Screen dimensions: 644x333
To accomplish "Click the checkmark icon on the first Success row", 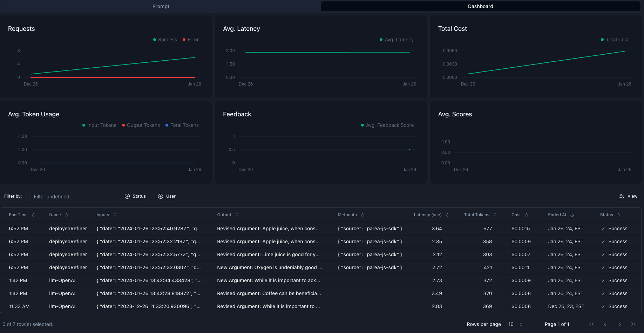I will [603, 229].
